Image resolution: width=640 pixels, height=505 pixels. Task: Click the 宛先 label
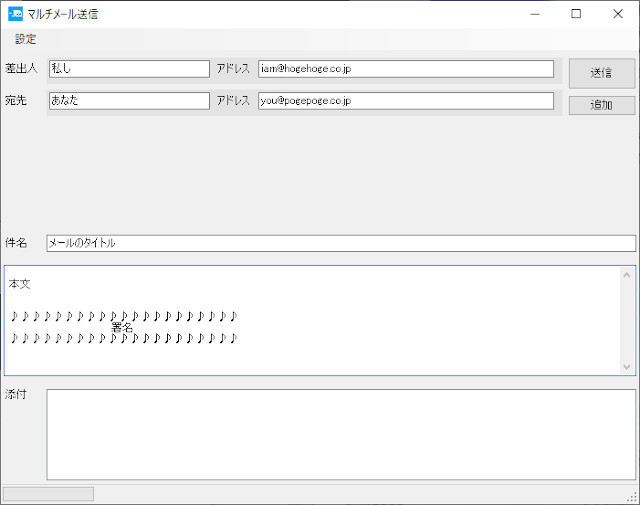point(16,100)
